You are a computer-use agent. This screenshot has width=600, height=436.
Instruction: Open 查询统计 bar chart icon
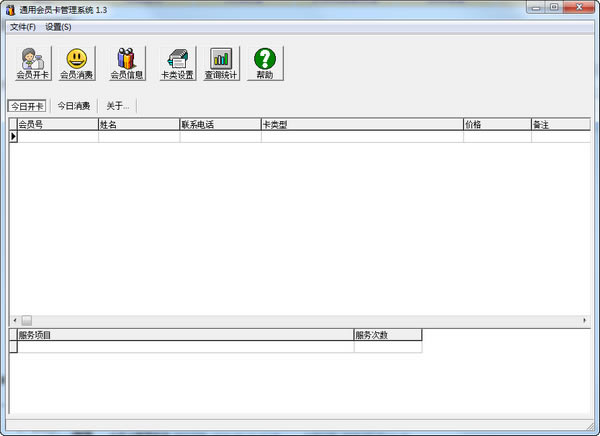tap(221, 64)
